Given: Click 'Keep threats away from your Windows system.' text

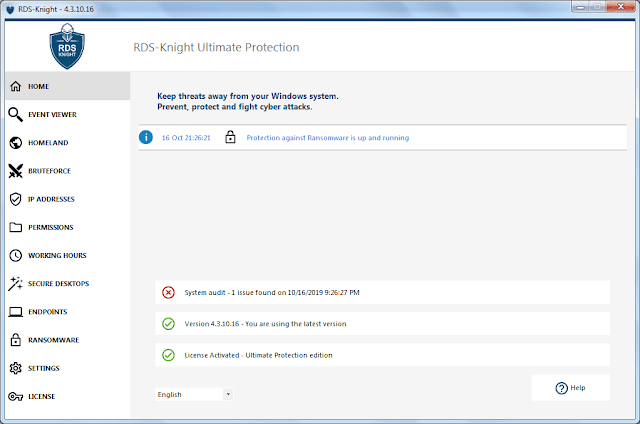Looking at the screenshot, I should 248,96.
